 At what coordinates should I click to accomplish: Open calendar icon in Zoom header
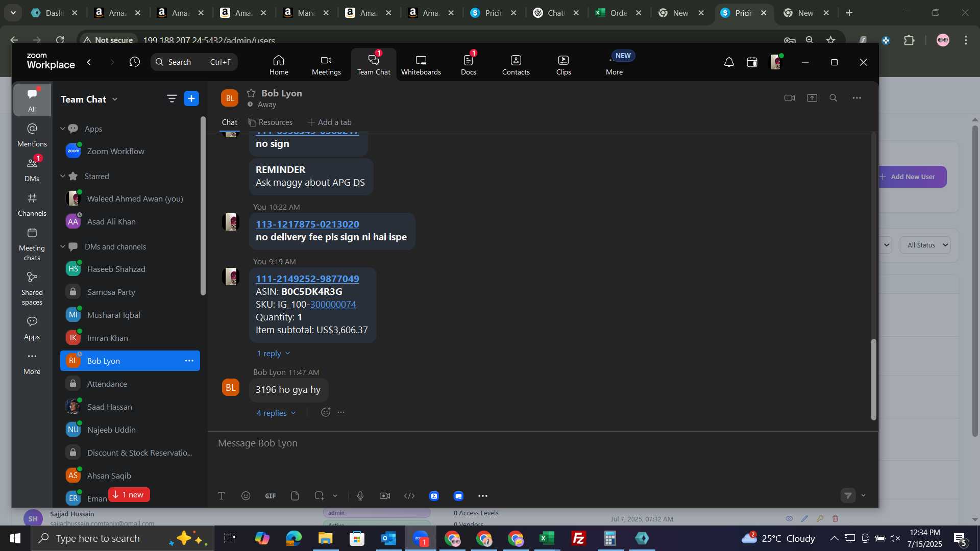tap(752, 62)
